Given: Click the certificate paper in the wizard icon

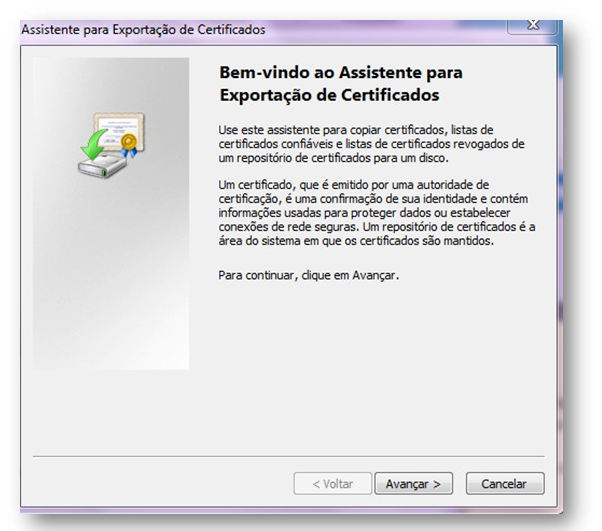Looking at the screenshot, I should pyautogui.click(x=117, y=130).
